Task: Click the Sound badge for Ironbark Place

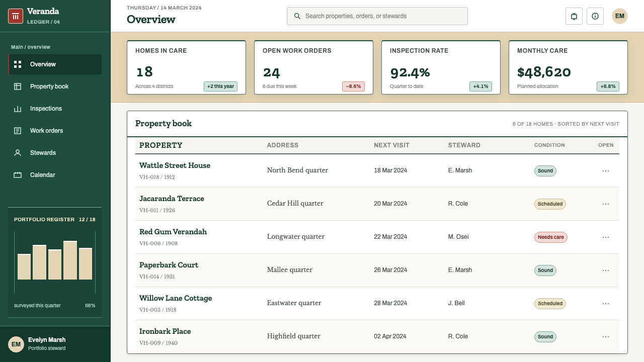Action: coord(545,337)
